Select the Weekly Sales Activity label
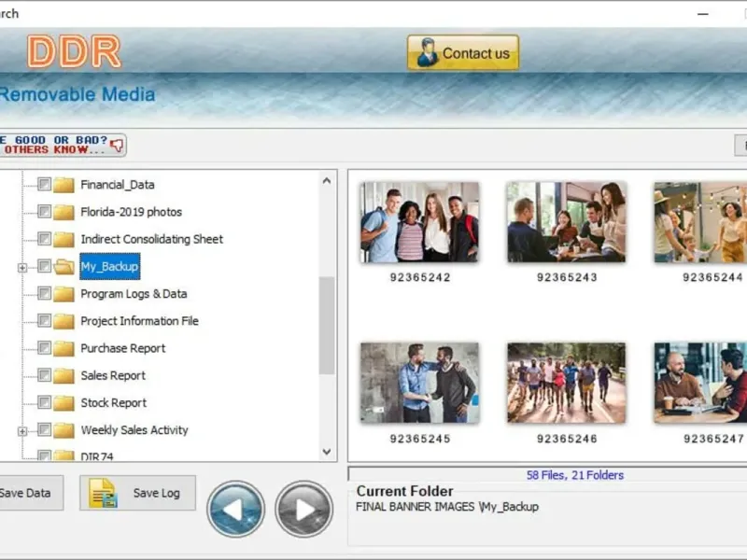 tap(134, 430)
